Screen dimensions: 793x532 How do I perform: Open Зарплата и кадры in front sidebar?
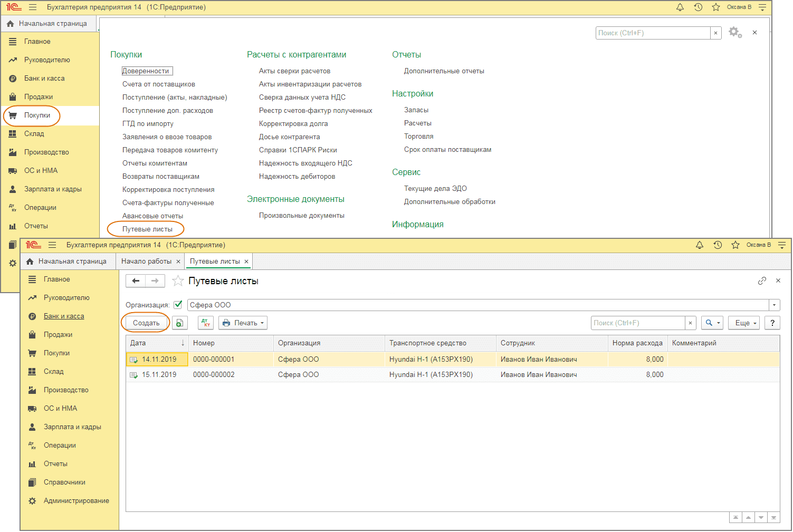point(72,427)
